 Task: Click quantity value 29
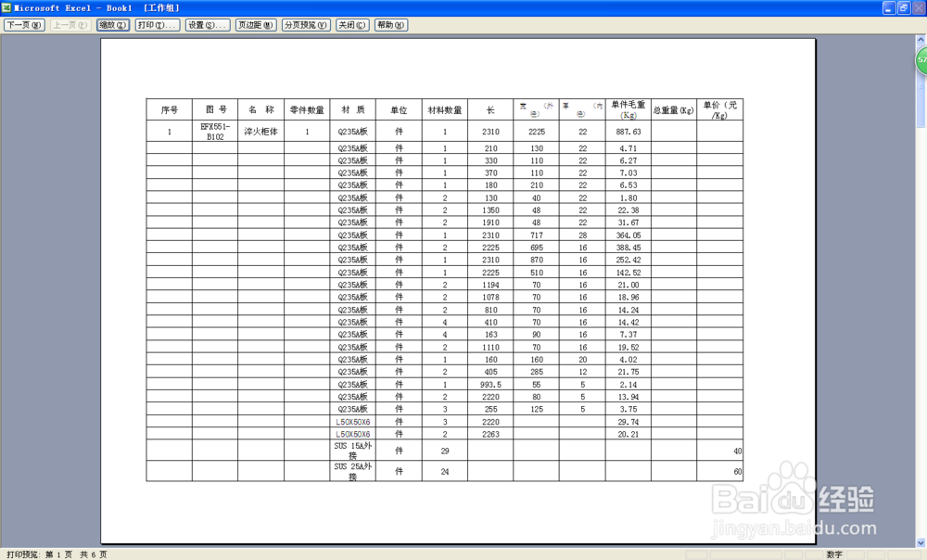pyautogui.click(x=445, y=451)
